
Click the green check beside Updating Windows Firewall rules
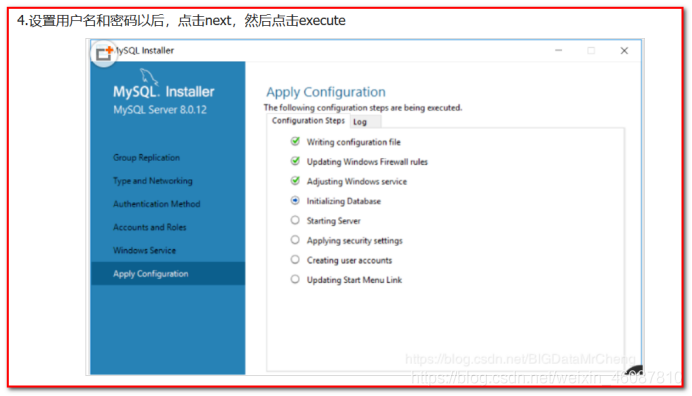click(295, 161)
